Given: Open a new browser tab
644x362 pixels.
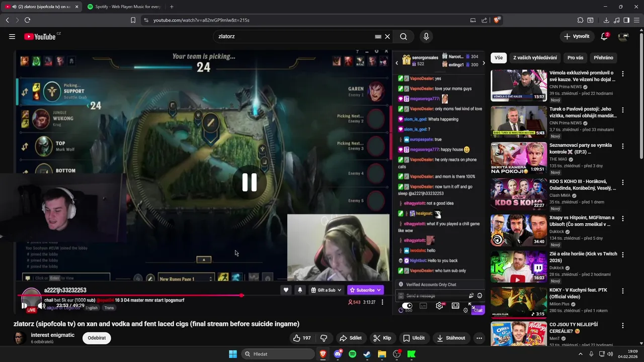Looking at the screenshot, I should click(x=172, y=7).
